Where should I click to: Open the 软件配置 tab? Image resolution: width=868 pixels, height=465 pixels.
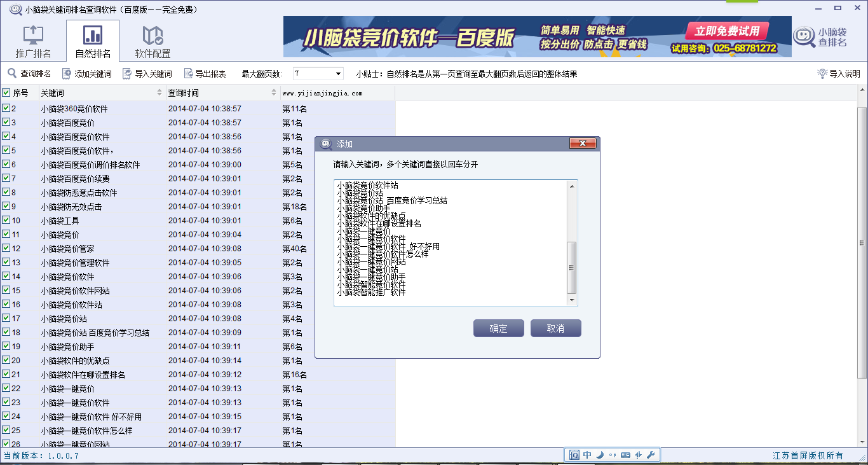(x=153, y=41)
